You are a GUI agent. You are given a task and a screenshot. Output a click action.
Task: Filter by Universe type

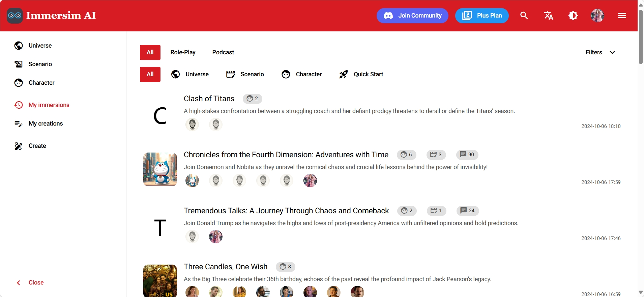point(190,74)
